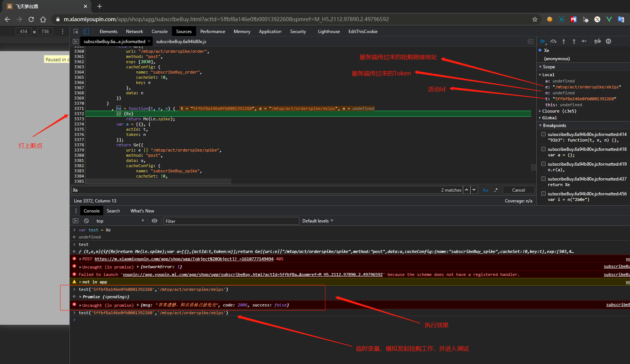Enable breakpoint at formatted line 414
The width and height of the screenshot is (630, 364).
tap(543, 134)
